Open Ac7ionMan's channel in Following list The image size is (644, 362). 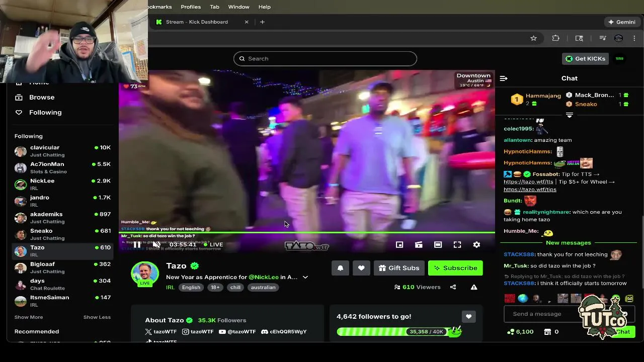[62, 167]
